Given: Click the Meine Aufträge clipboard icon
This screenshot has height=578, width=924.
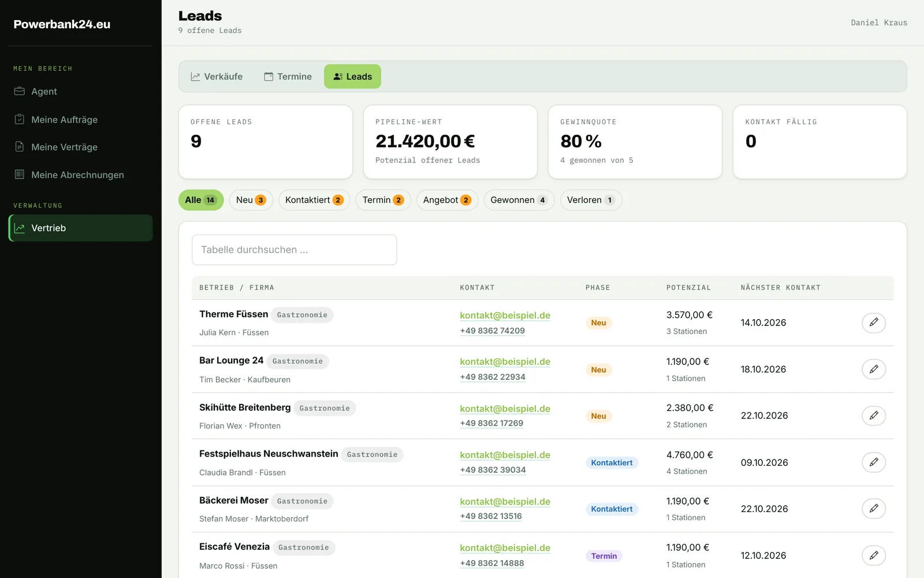Looking at the screenshot, I should 20,119.
